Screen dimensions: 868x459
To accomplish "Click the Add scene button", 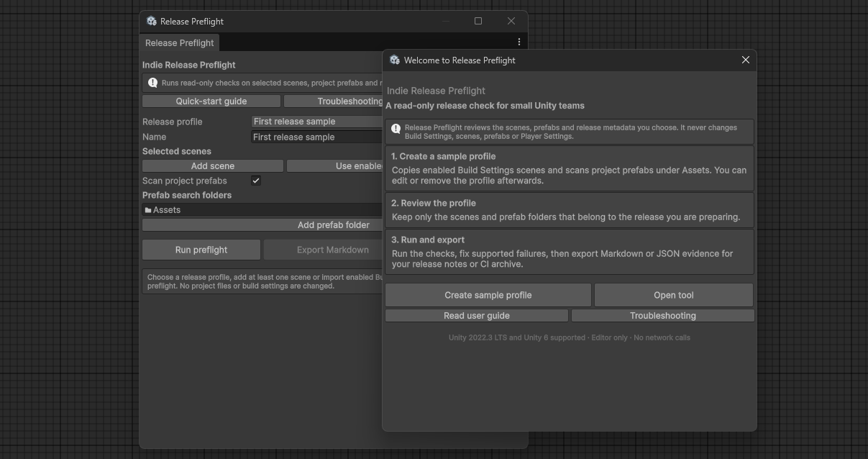I will [x=213, y=166].
